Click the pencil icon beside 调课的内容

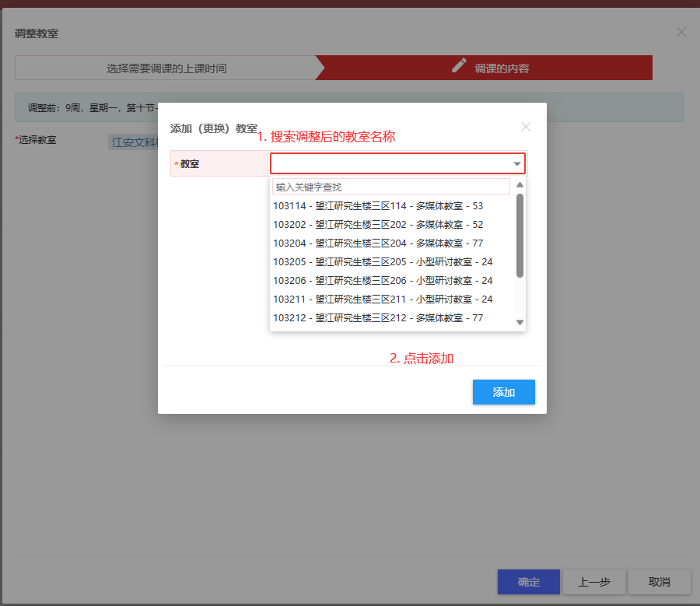pyautogui.click(x=460, y=66)
